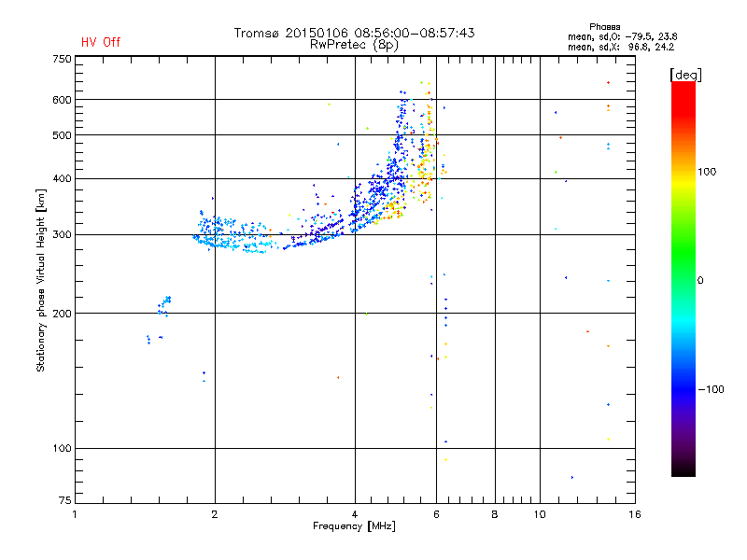
Task: Click y-axis label '500'
Action: pyautogui.click(x=62, y=135)
